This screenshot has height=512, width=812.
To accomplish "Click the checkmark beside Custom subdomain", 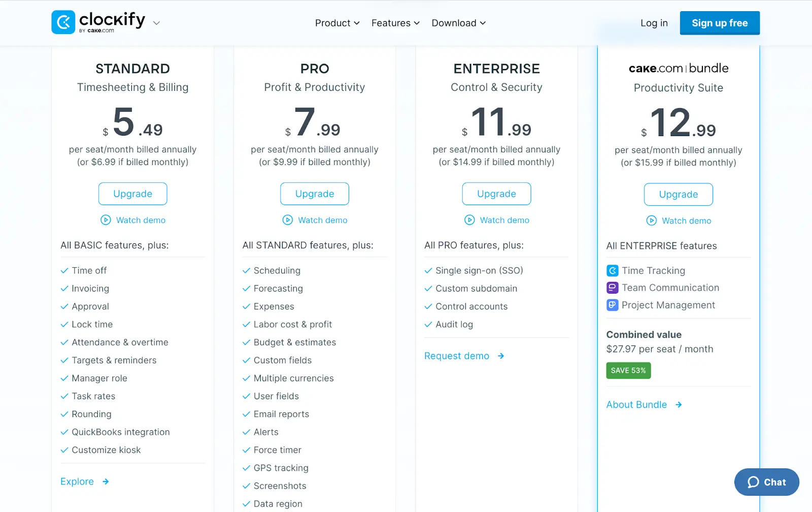I will click(x=428, y=289).
